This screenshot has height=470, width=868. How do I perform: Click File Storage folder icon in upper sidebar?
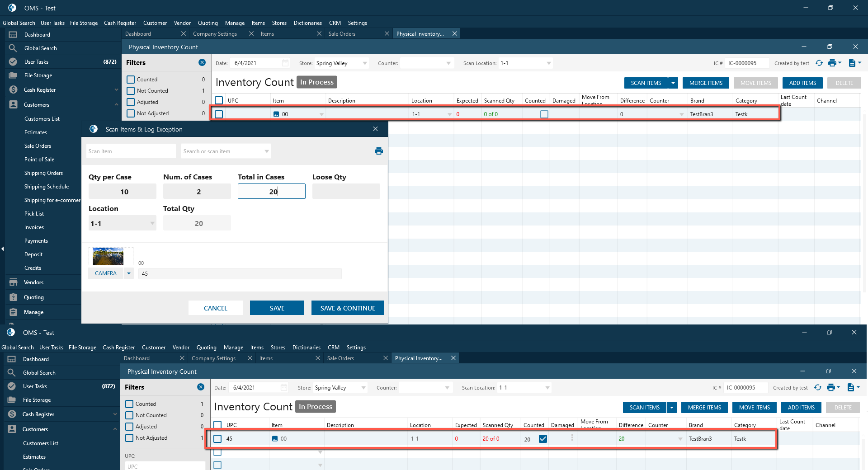13,75
